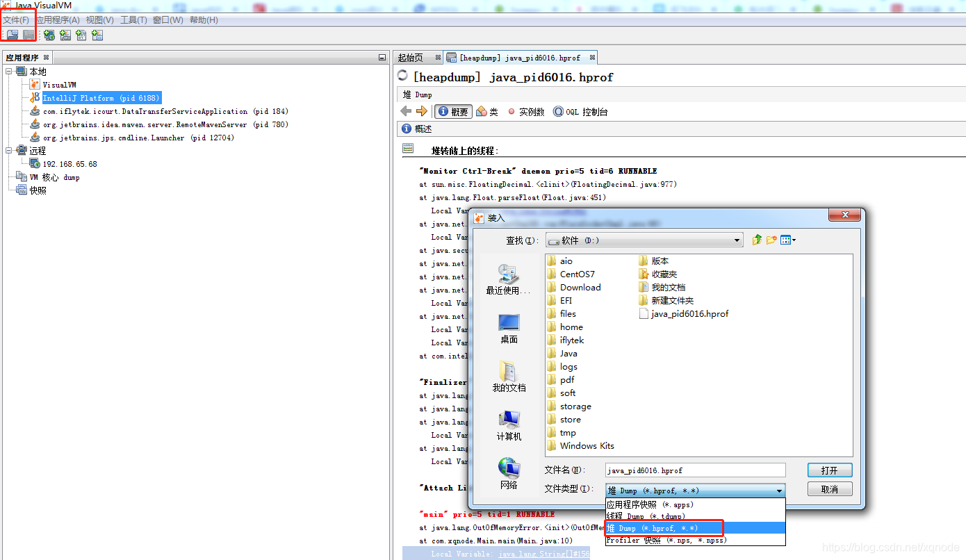Go to 我的文档 in the dialog sidebar
This screenshot has width=966, height=560.
coord(509,377)
